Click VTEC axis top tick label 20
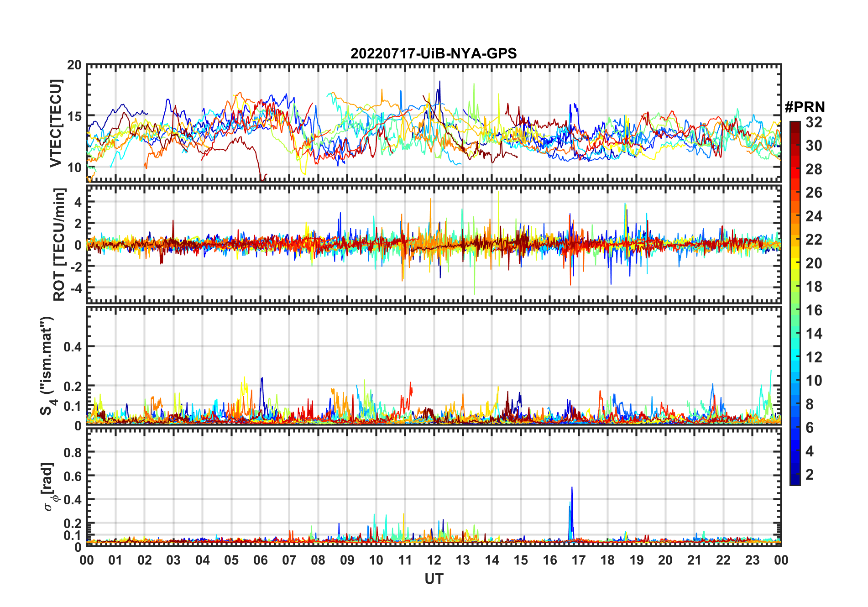Image resolution: width=868 pixels, height=607 pixels. 74,65
